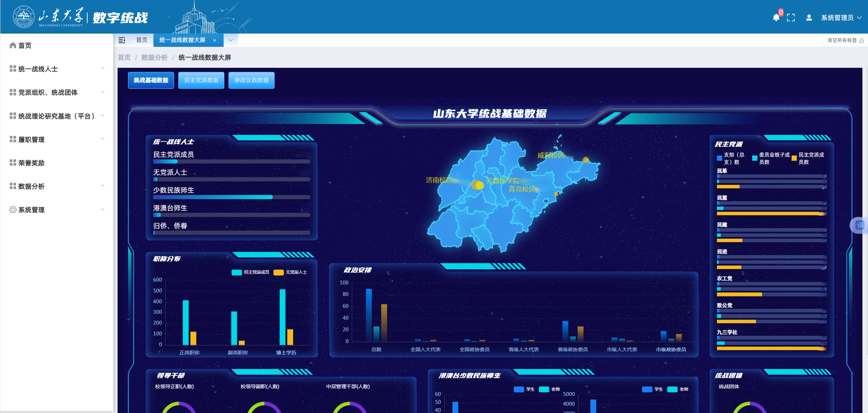
Task: Click the translate floating icon at right edge
Action: [x=859, y=225]
